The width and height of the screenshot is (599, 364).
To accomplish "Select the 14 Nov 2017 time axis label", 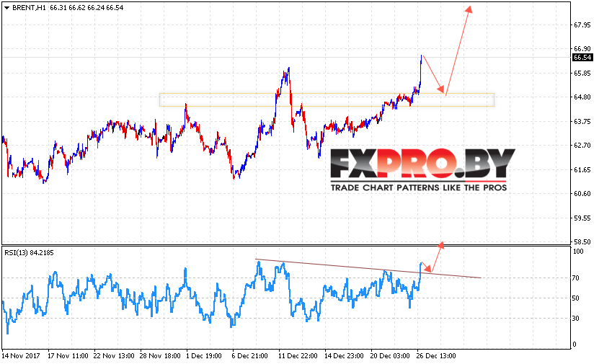I will pos(21,355).
